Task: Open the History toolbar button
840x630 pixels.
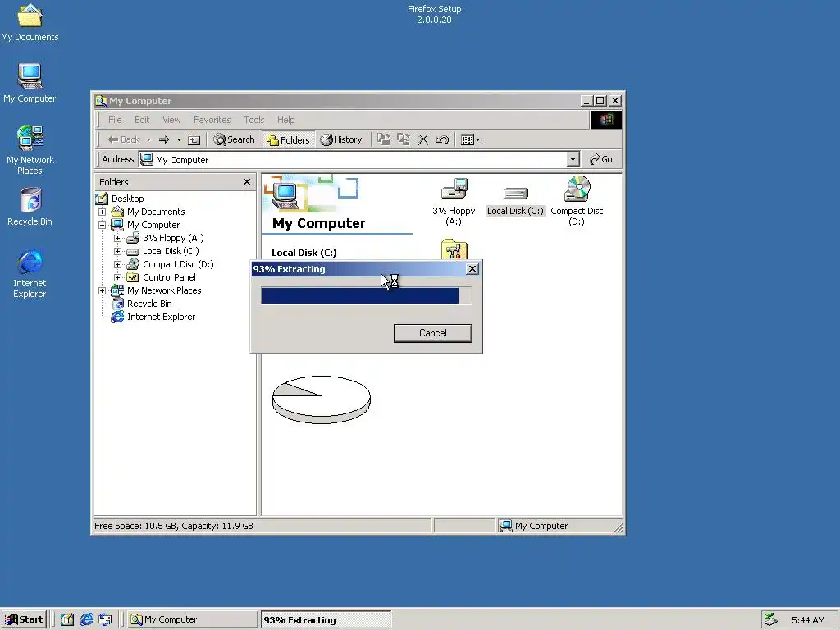Action: point(341,139)
